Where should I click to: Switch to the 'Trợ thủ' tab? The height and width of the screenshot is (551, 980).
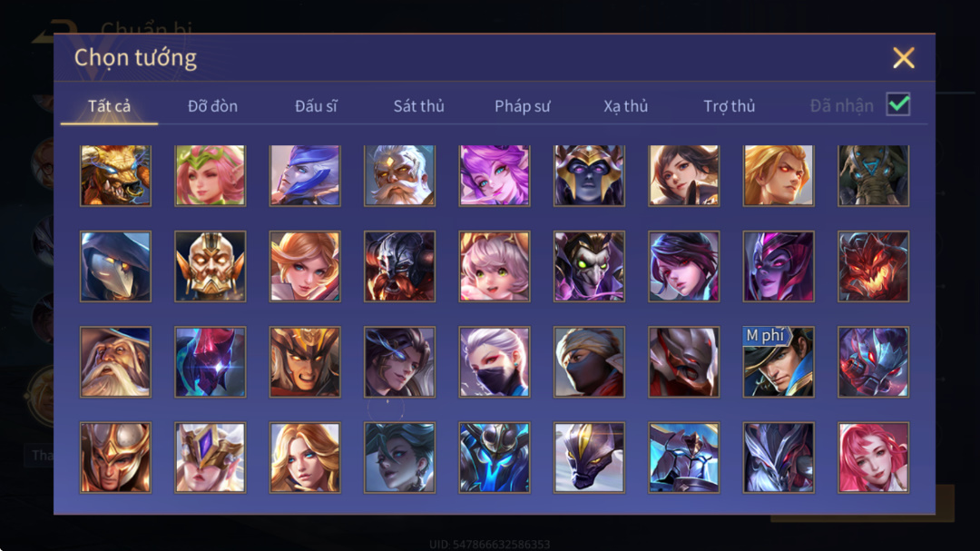click(x=730, y=106)
